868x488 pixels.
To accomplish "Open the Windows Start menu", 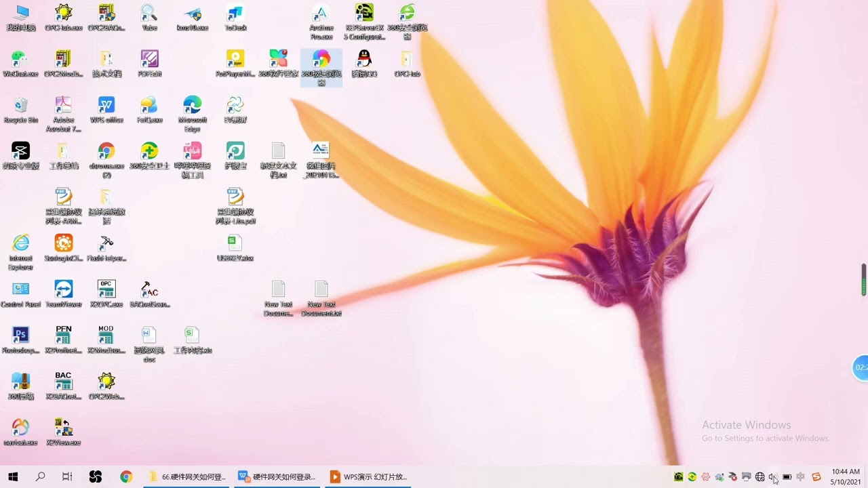I will coord(13,476).
